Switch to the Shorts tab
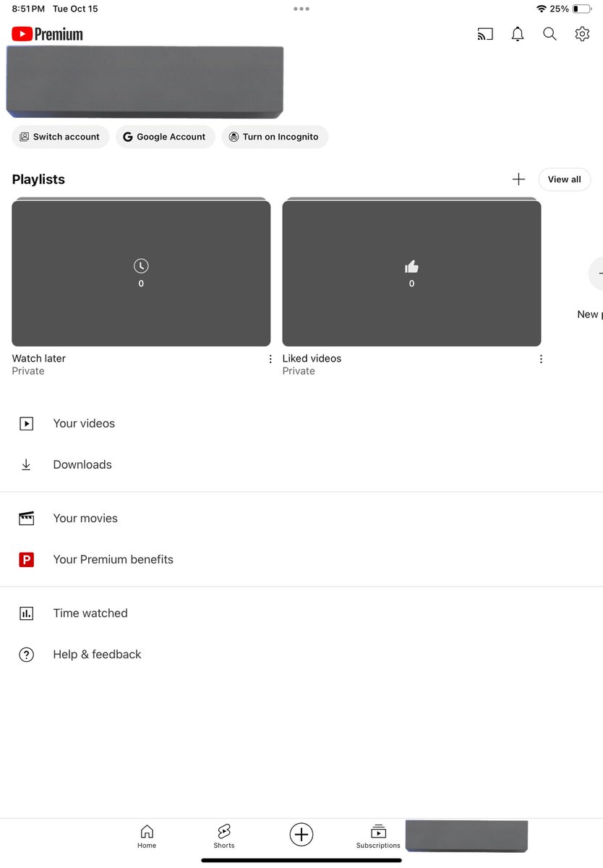603x868 pixels. click(x=224, y=836)
